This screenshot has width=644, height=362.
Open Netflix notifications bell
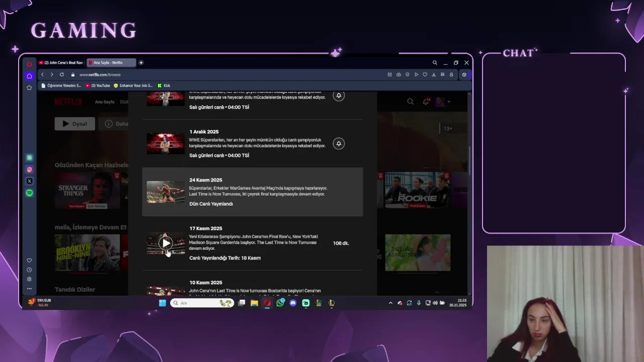426,102
